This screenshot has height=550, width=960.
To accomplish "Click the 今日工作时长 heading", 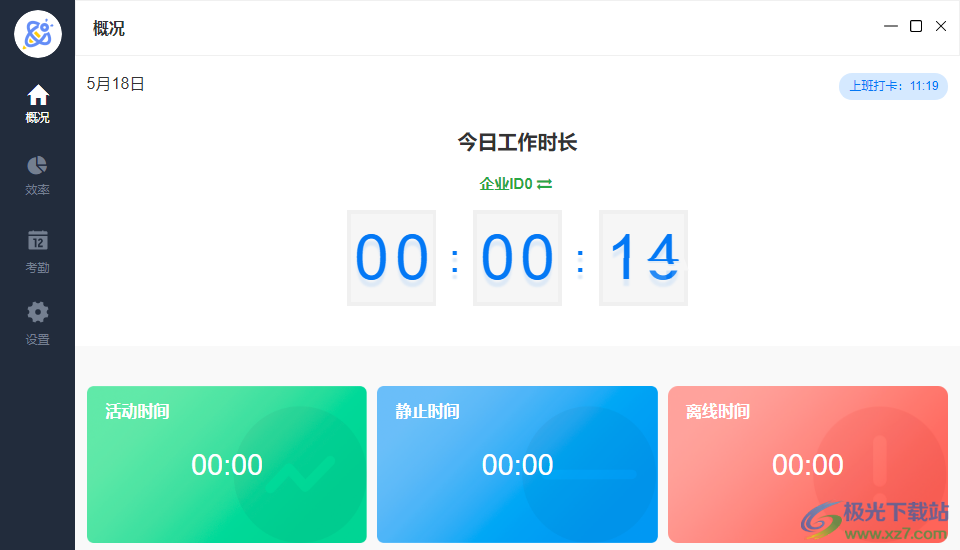I will pos(517,142).
